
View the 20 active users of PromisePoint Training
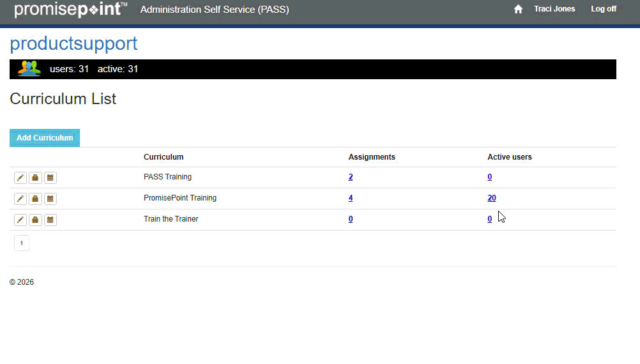click(x=491, y=198)
